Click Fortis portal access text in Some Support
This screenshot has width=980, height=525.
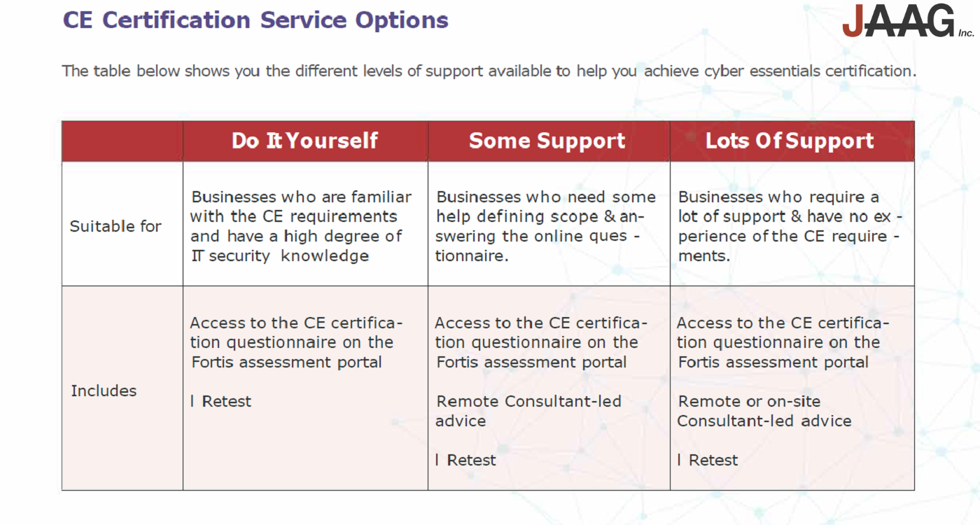click(537, 342)
